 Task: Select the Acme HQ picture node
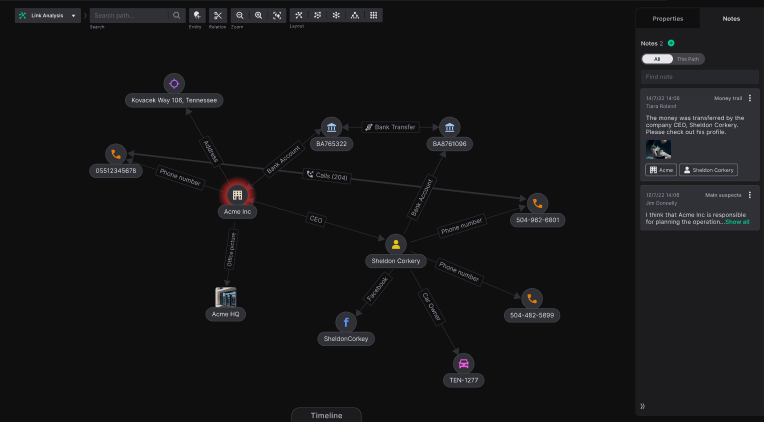226,297
